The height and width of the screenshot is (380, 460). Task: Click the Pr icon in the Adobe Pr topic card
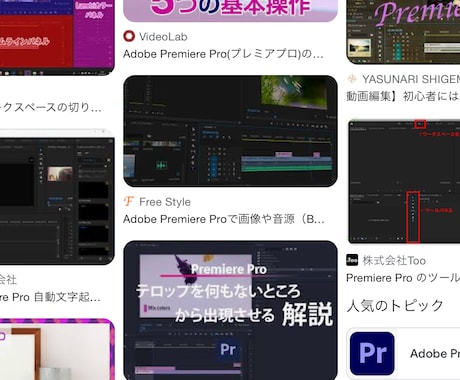click(372, 353)
